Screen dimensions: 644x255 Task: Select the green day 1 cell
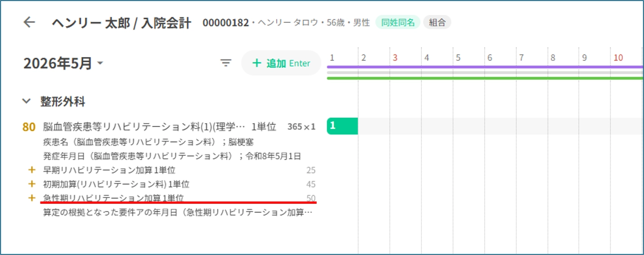pos(342,126)
